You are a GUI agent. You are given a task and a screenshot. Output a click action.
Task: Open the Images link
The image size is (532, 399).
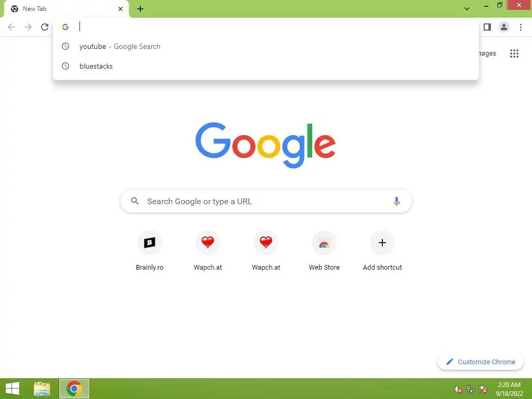(487, 54)
